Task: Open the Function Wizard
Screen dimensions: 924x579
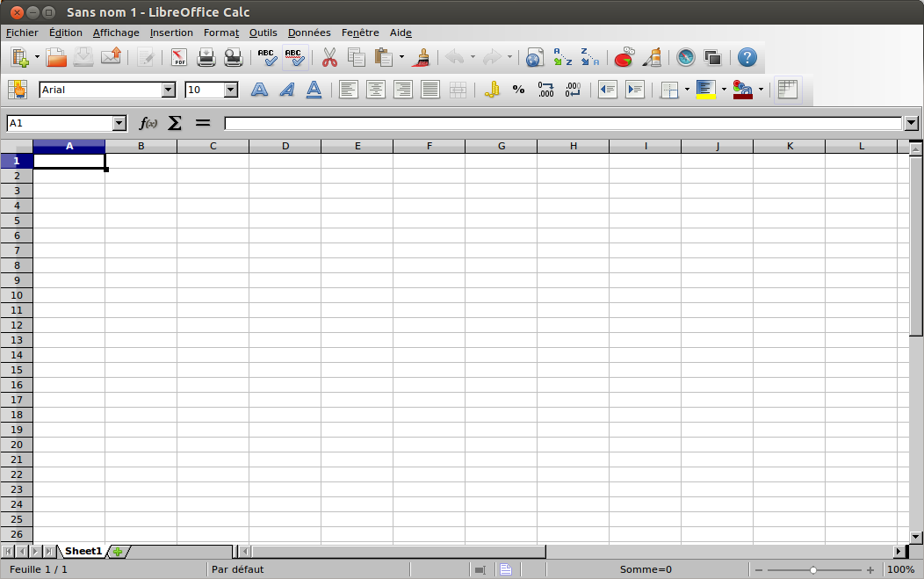Action: pos(149,123)
